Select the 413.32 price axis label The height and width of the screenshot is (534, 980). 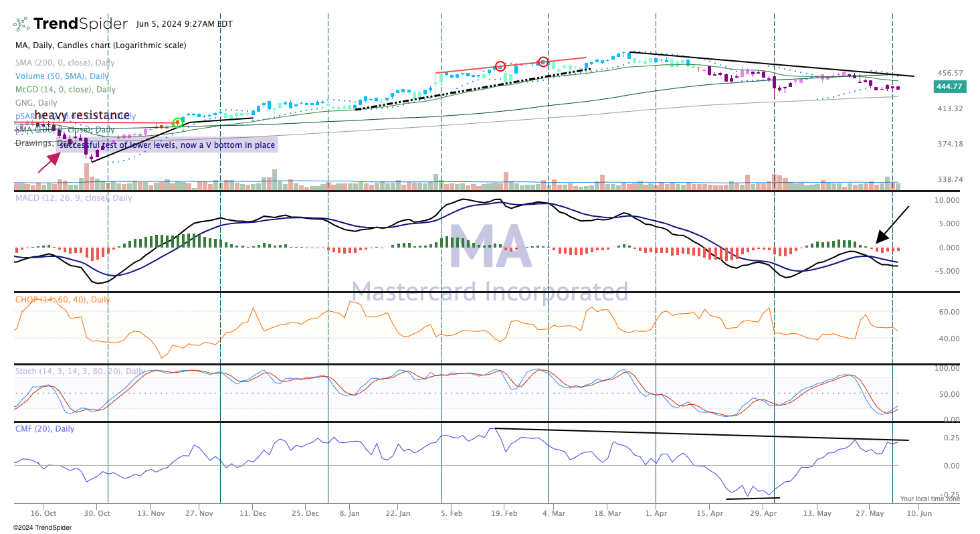coord(951,108)
